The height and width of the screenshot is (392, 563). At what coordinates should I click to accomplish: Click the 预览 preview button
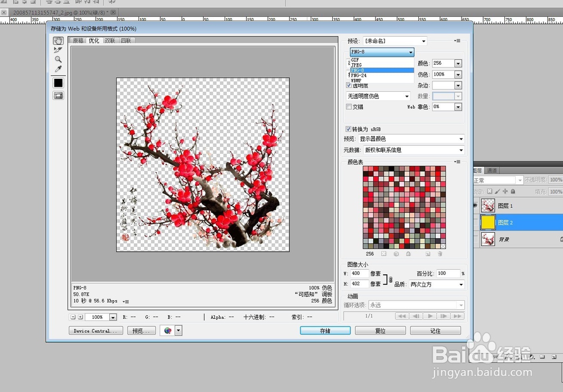click(141, 331)
